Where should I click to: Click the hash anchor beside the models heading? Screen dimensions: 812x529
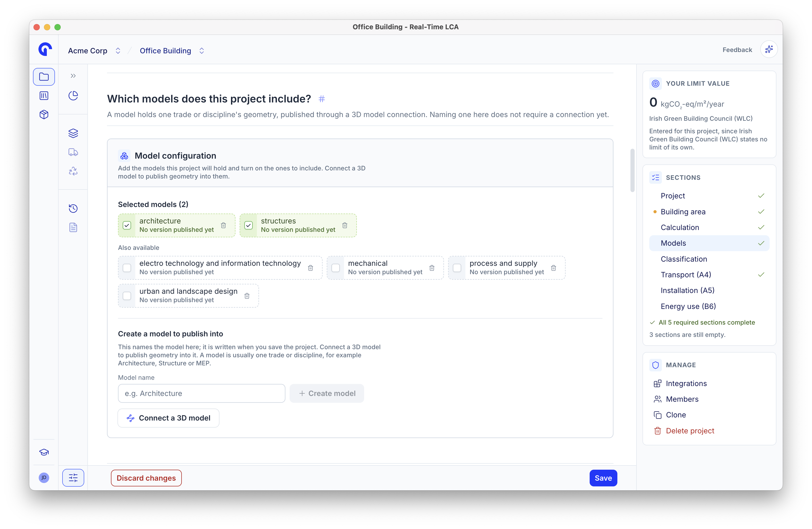point(322,99)
